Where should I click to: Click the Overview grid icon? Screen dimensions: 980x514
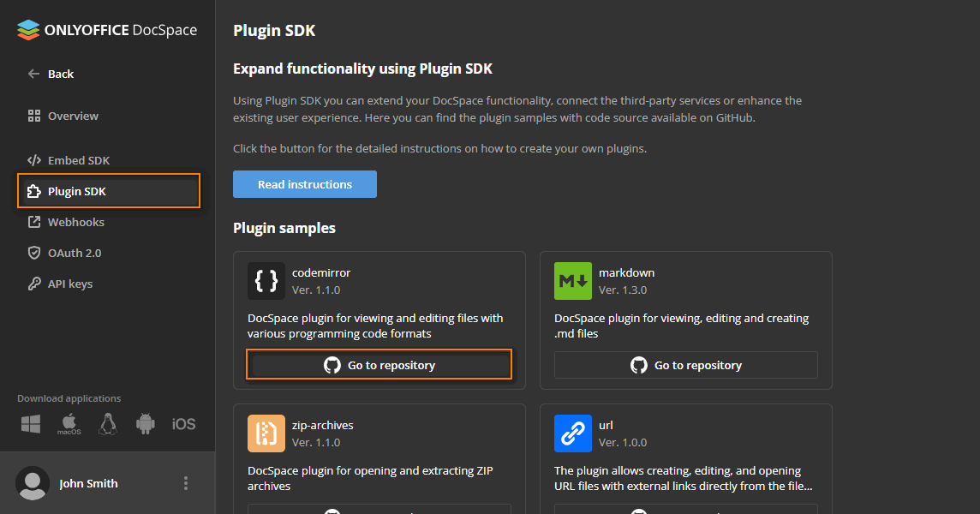click(34, 116)
